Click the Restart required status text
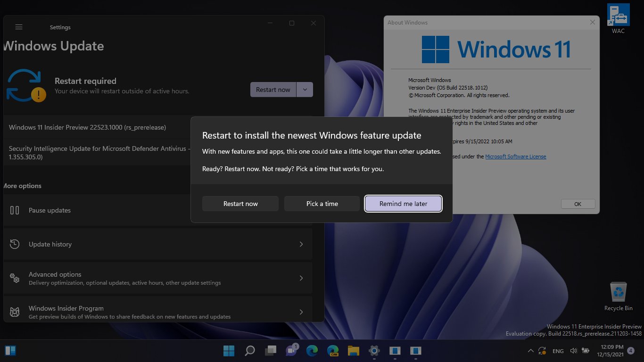644x362 pixels. (85, 81)
